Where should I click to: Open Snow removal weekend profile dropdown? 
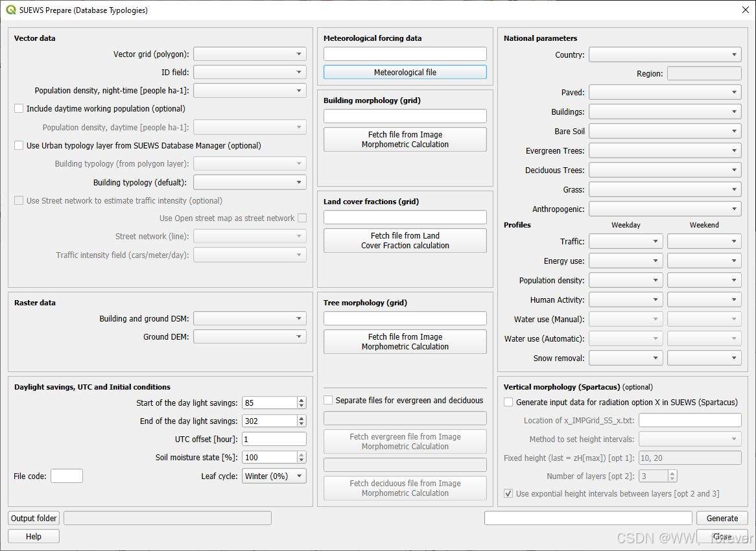[x=704, y=358]
